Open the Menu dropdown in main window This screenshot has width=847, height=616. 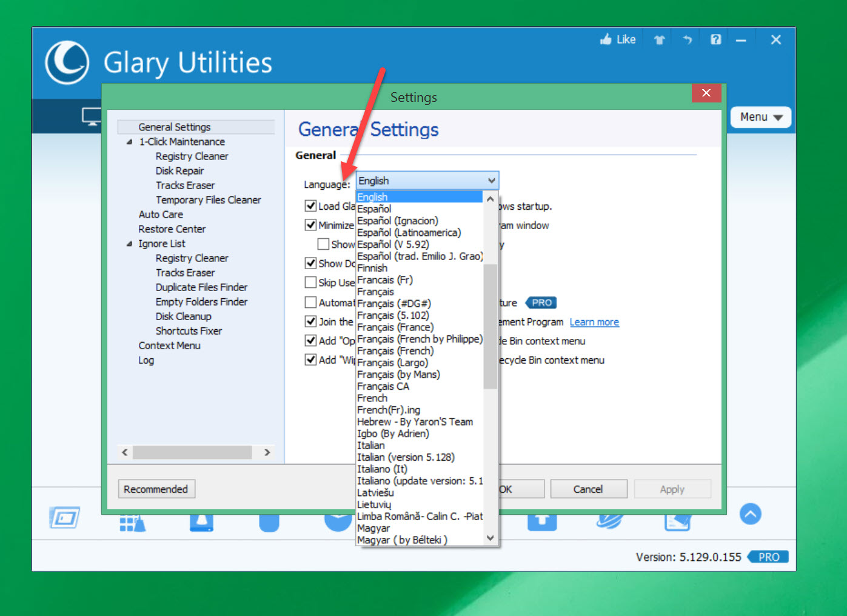[761, 117]
